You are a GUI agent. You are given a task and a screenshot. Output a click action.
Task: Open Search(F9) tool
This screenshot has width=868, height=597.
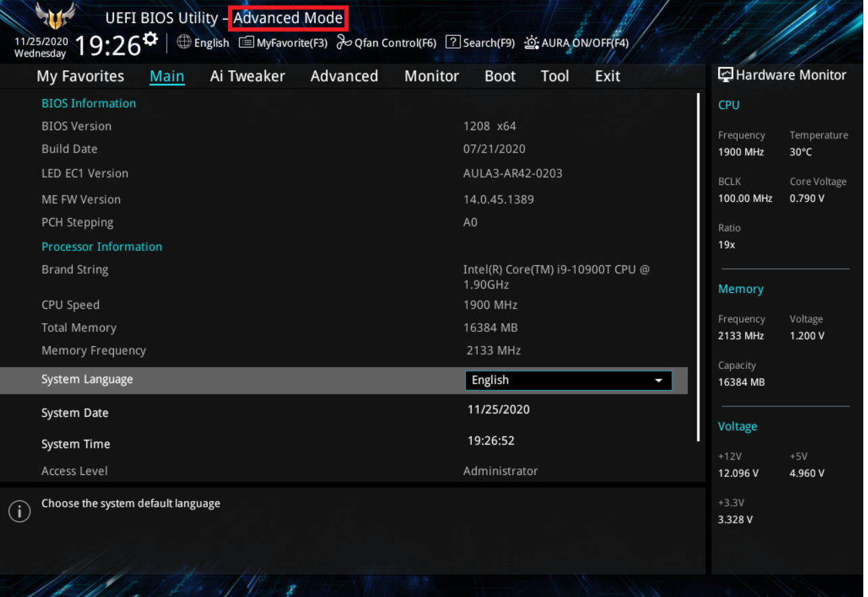pyautogui.click(x=480, y=42)
